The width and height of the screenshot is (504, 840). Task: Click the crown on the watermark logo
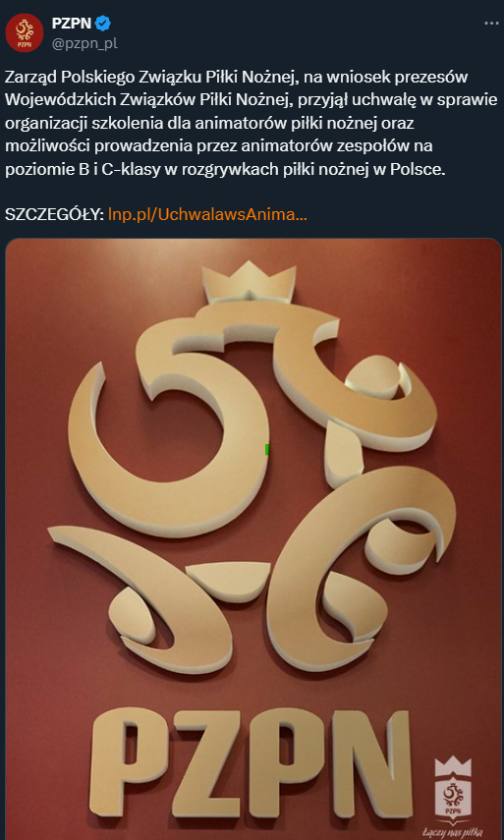click(x=453, y=767)
